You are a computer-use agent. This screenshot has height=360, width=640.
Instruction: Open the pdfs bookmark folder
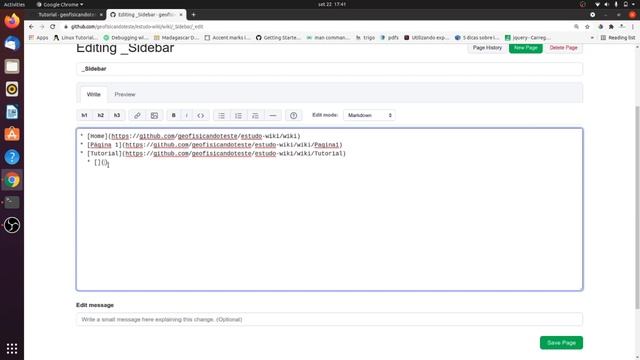[389, 38]
